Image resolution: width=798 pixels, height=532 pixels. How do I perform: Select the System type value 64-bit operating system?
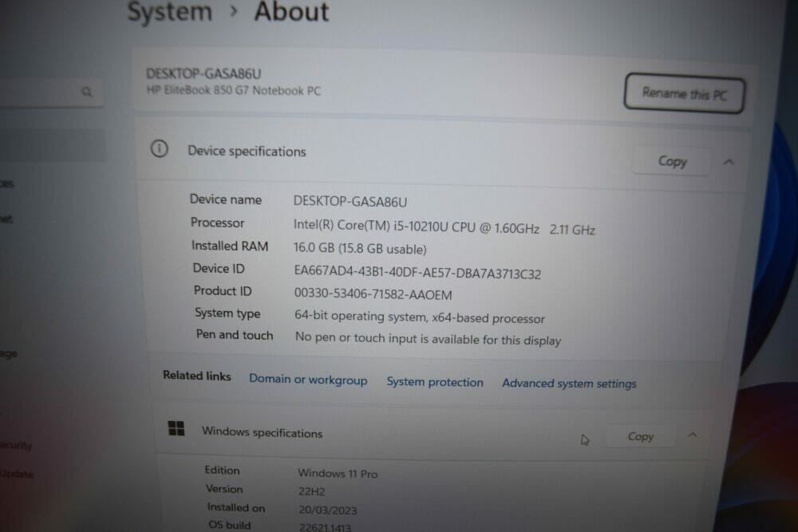(x=360, y=317)
